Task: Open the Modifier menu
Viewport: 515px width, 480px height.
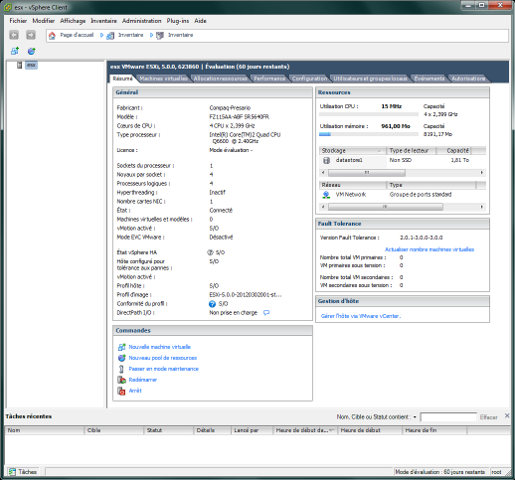Action: coord(43,21)
